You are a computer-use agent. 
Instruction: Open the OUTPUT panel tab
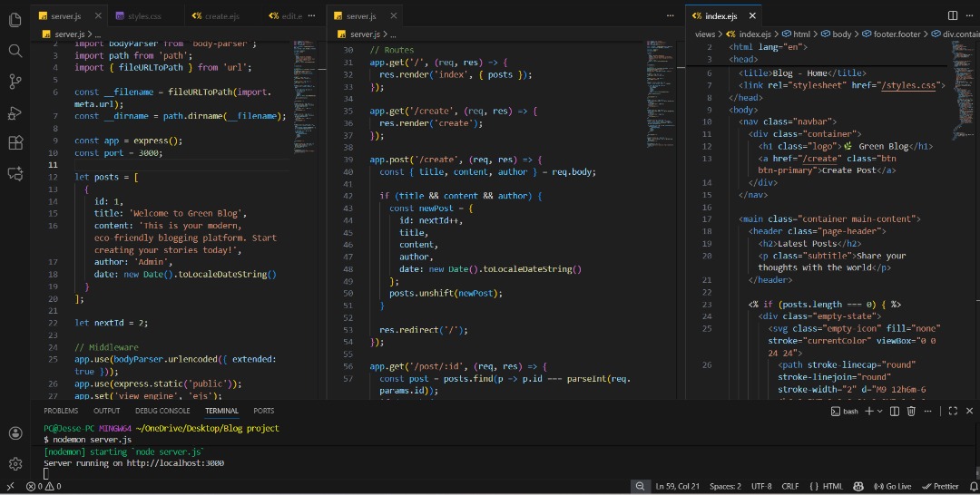pos(106,411)
